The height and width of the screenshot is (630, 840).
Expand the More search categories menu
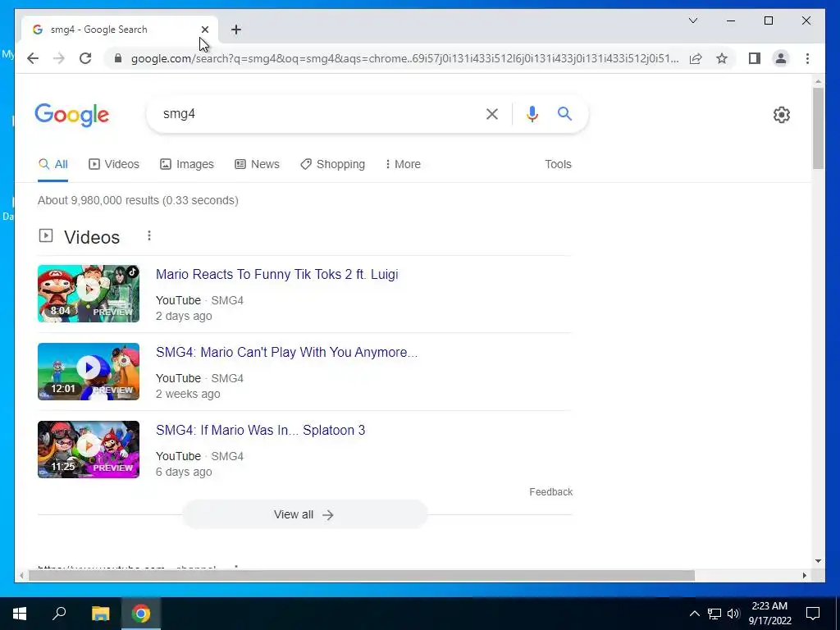coord(403,164)
